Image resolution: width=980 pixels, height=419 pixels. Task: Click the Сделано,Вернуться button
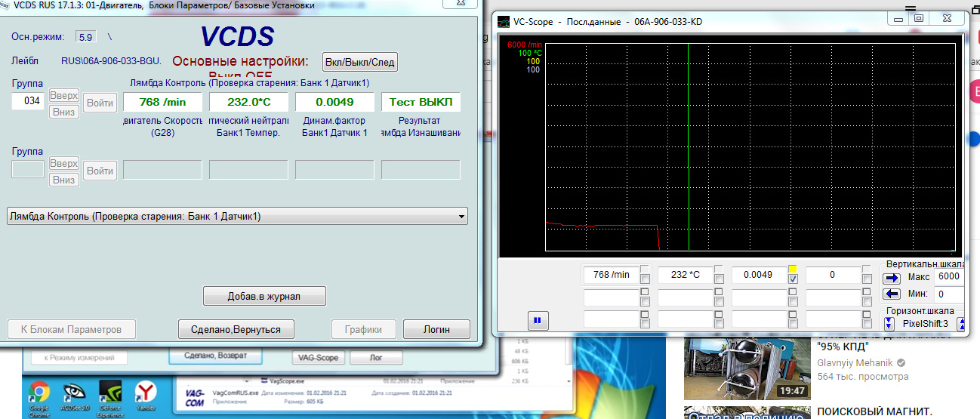coord(236,329)
